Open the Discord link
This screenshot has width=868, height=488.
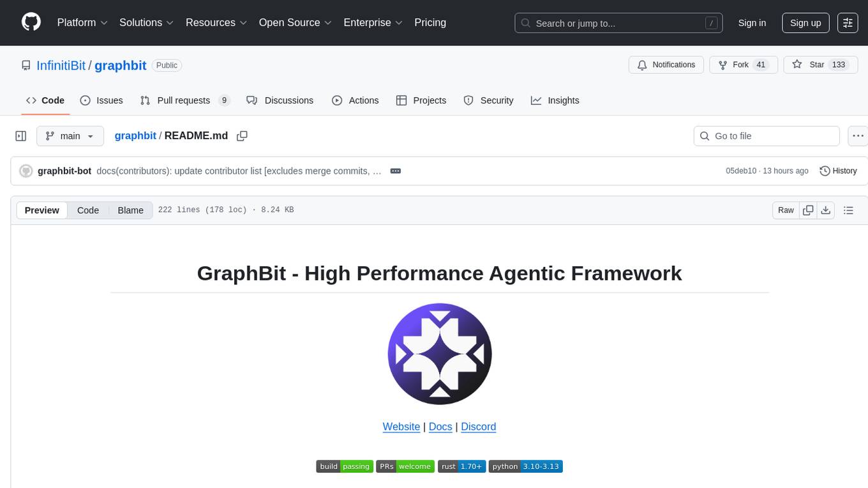(x=479, y=427)
